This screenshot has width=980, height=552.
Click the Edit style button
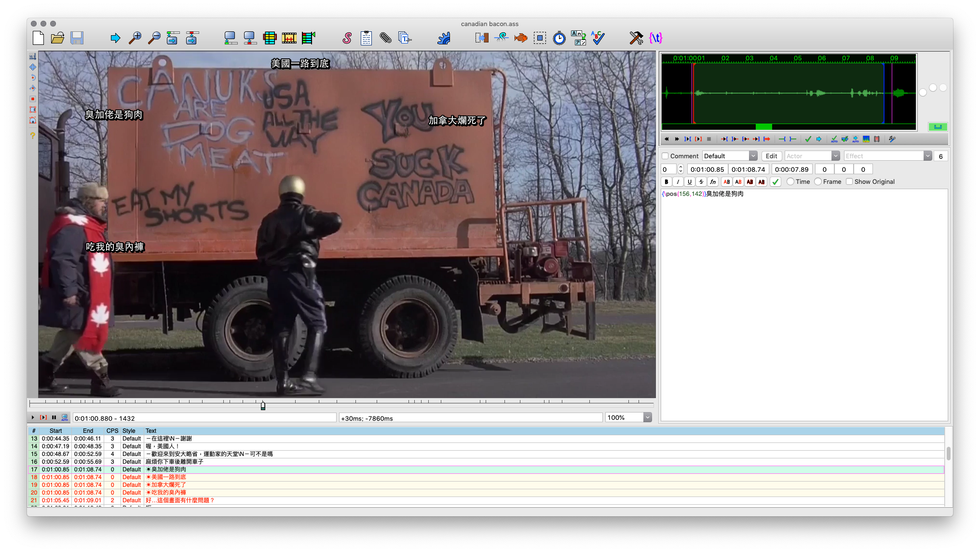pos(771,156)
